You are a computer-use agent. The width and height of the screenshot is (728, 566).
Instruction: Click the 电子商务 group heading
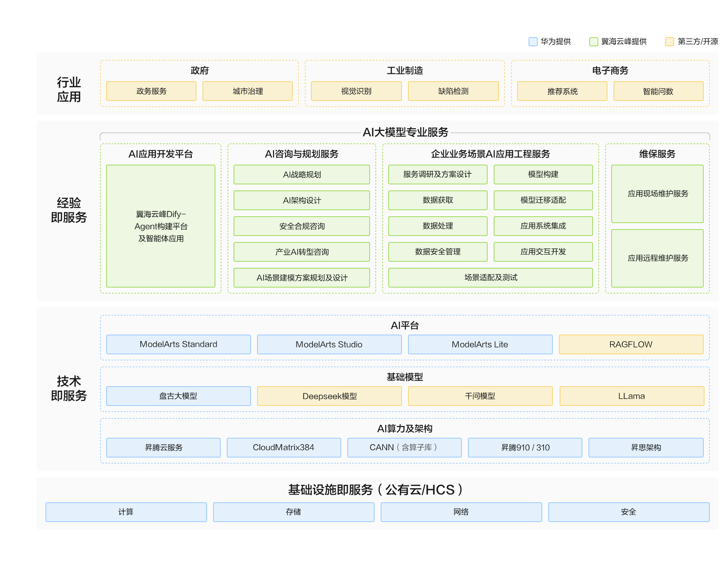click(x=610, y=71)
